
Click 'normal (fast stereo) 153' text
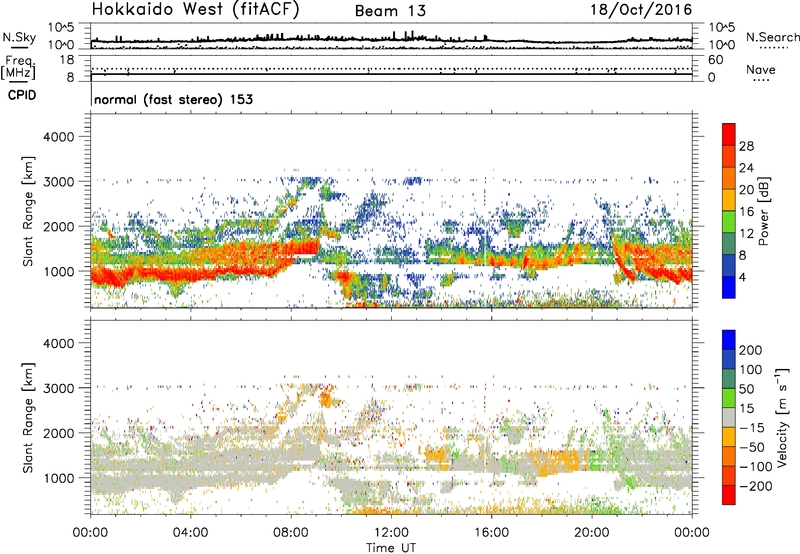pyautogui.click(x=173, y=99)
